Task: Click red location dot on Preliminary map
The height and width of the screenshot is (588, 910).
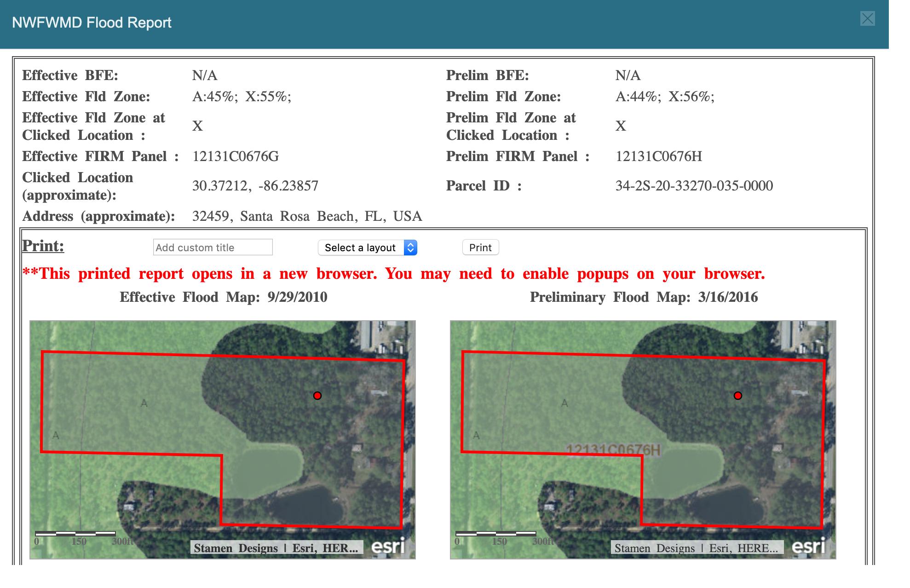Action: coord(737,396)
